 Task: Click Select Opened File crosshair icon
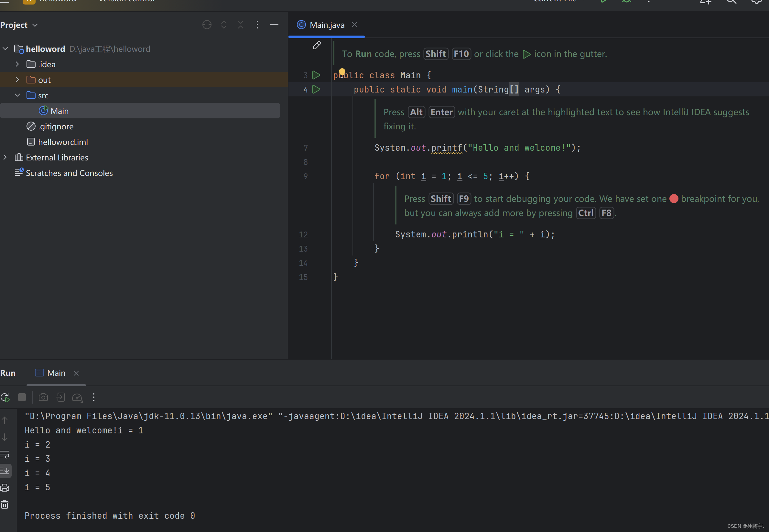pyautogui.click(x=207, y=25)
